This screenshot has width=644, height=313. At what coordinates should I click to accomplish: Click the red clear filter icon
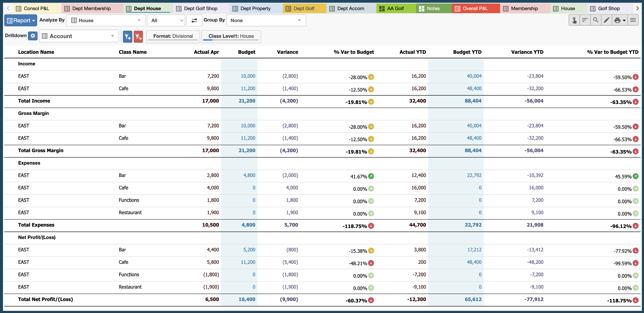point(138,37)
